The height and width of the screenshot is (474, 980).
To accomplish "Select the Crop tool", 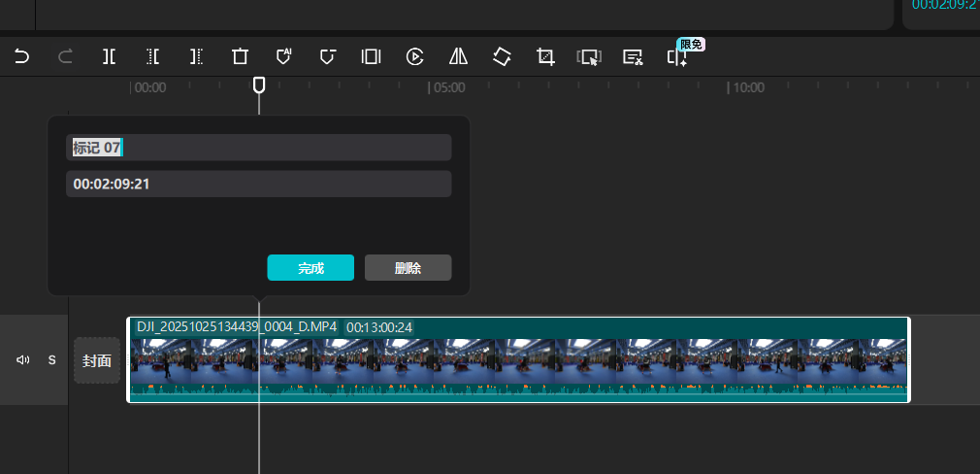I will pyautogui.click(x=545, y=56).
